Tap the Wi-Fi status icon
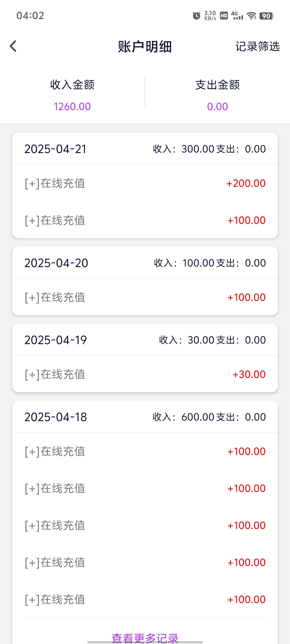The image size is (290, 644). 252,16
